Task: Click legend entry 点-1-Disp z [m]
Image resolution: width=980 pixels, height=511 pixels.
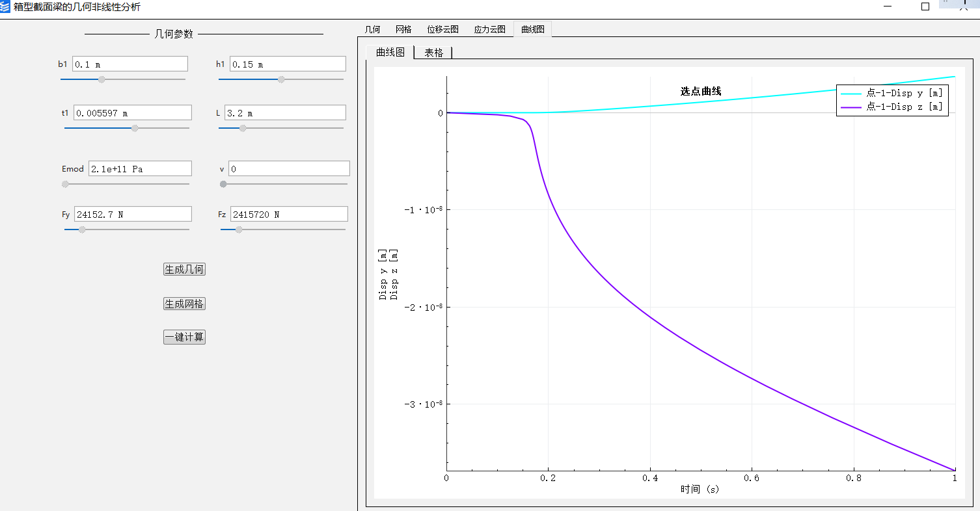Action: point(892,107)
